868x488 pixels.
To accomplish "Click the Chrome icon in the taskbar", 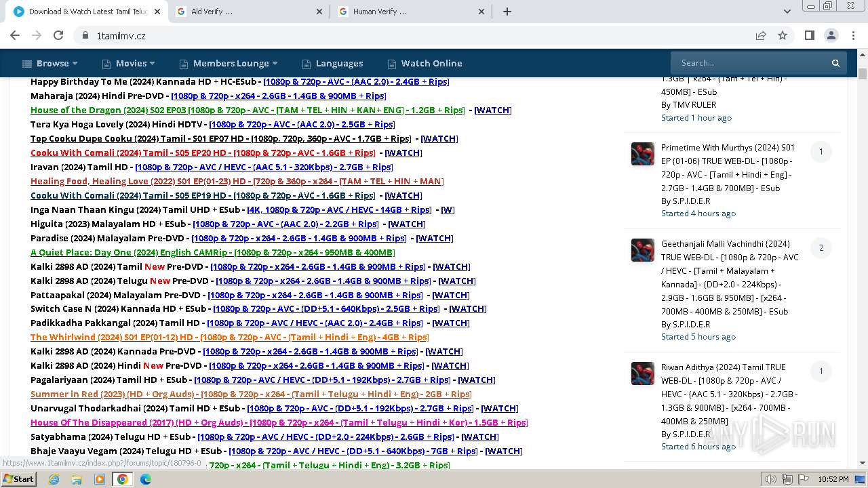I will [x=123, y=479].
